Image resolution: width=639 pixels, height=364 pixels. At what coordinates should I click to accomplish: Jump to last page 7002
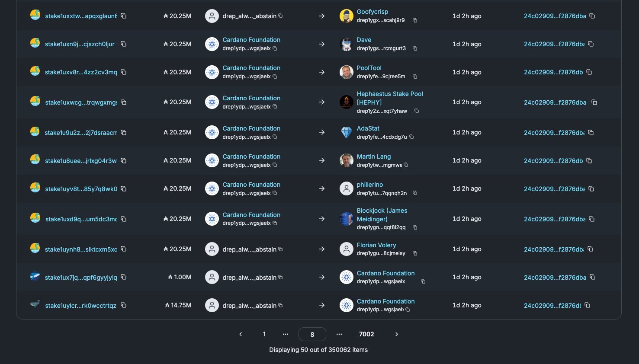[366, 334]
